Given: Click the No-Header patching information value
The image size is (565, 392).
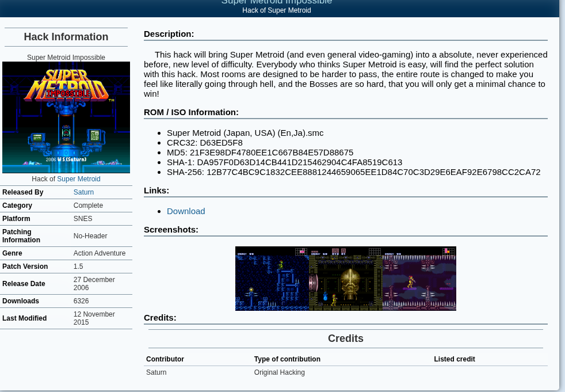Looking at the screenshot, I should point(90,236).
